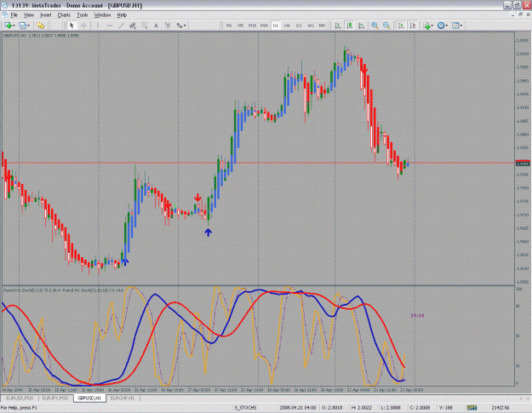This screenshot has width=532, height=413.
Task: Open the File menu
Action: 14,15
